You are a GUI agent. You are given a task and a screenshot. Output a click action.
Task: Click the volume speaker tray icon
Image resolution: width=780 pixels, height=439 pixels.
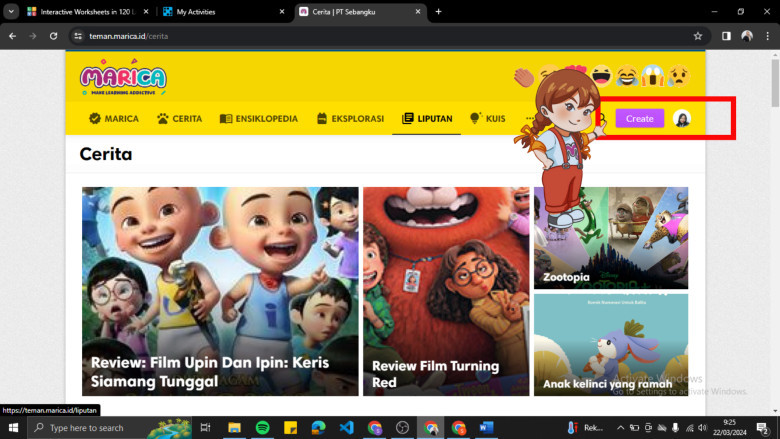[702, 428]
